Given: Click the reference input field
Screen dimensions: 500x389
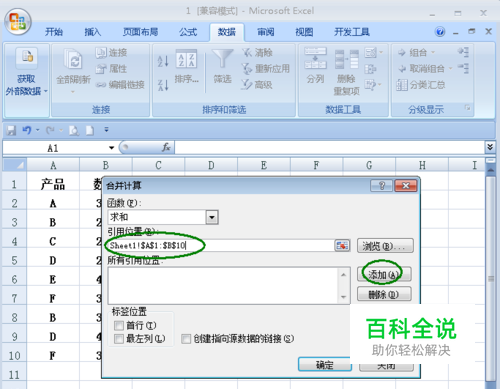Looking at the screenshot, I should 220,246.
